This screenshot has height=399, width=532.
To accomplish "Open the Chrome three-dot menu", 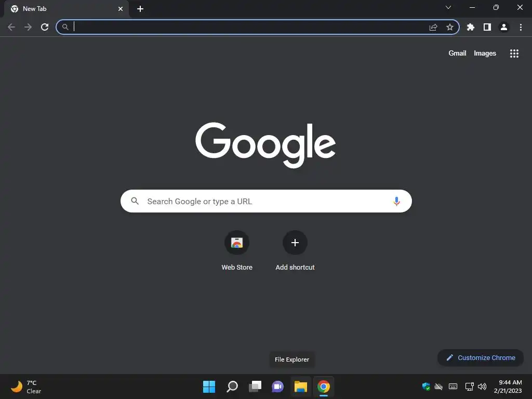I will coord(521,27).
